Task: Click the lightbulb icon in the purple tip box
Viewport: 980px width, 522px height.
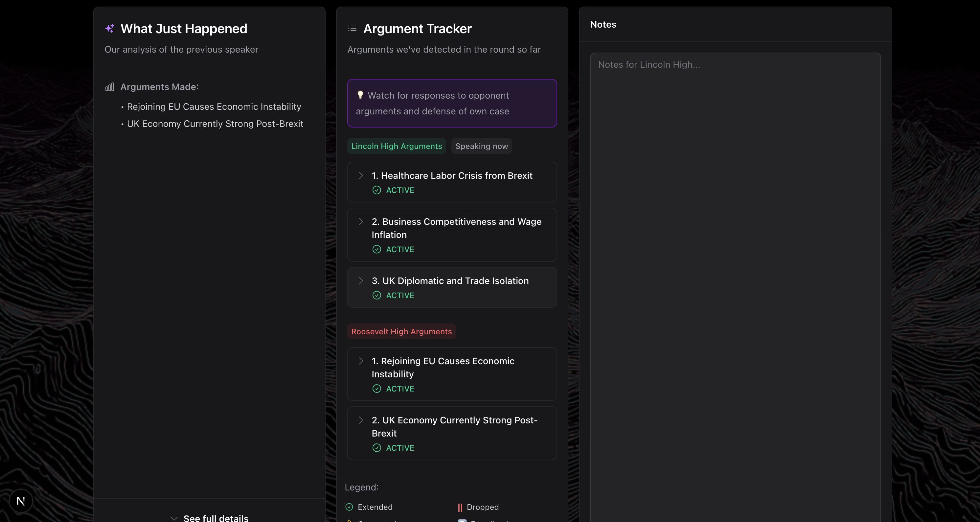Action: pyautogui.click(x=360, y=95)
